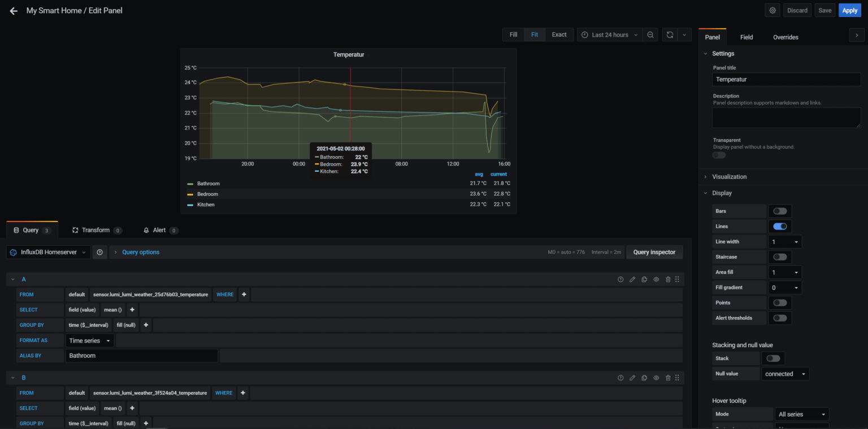Open the Query inspector

(654, 252)
